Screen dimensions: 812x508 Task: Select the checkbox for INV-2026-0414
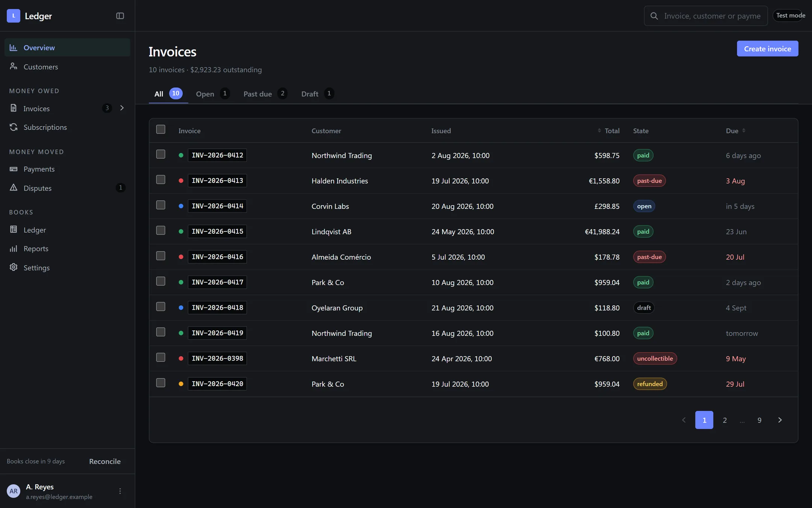pos(161,205)
